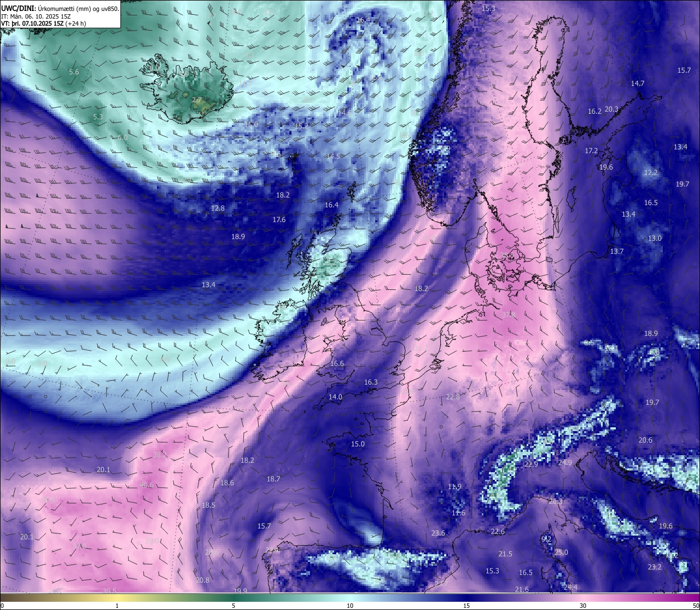Click the 18.7 value label
This screenshot has width=700, height=610.
pyautogui.click(x=273, y=479)
